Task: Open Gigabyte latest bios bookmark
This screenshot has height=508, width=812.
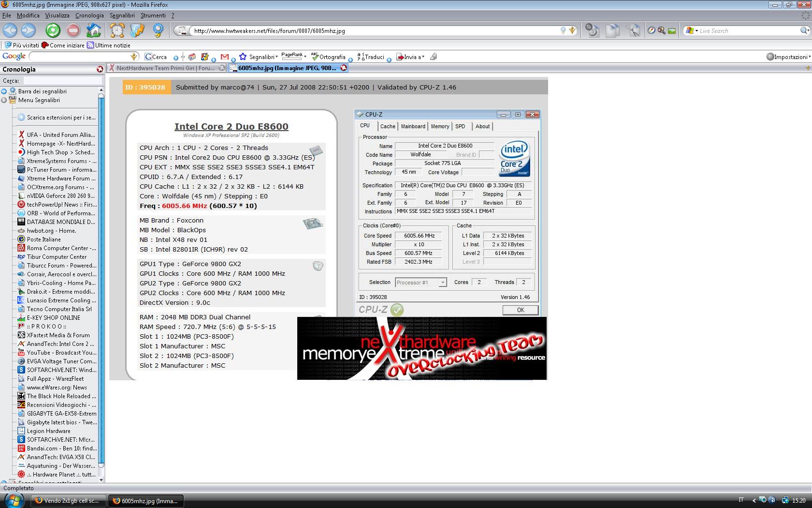Action: (57, 422)
